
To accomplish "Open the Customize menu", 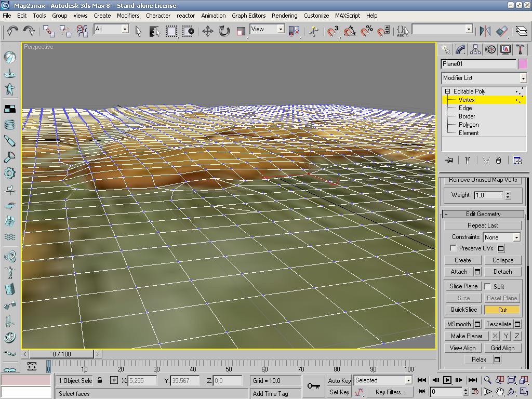I will coord(316,16).
